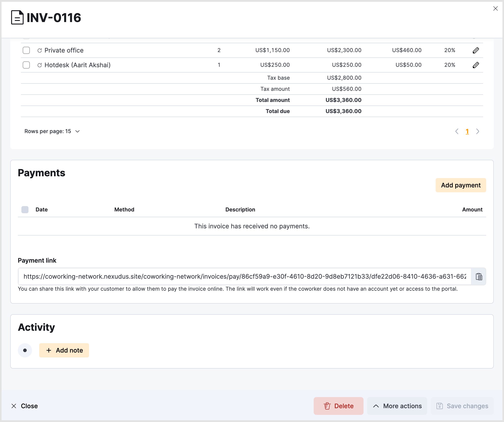Expand the More actions menu
The image size is (504, 422).
(397, 406)
